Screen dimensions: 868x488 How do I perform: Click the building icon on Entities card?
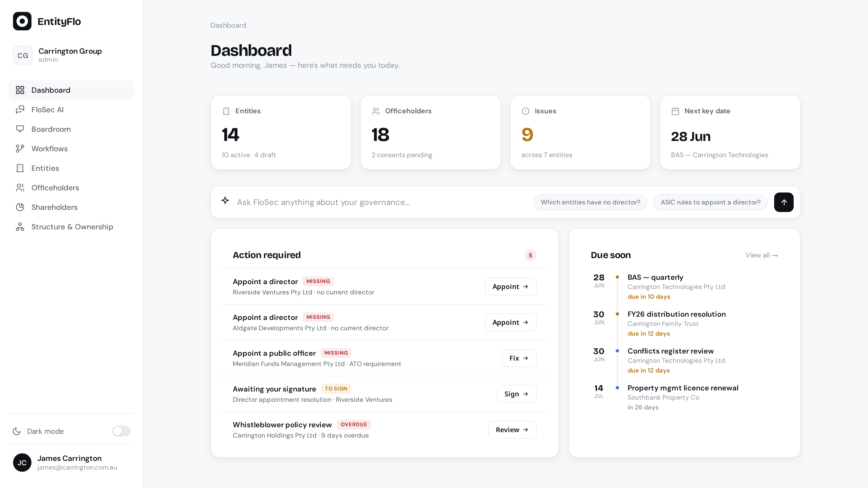pos(226,111)
